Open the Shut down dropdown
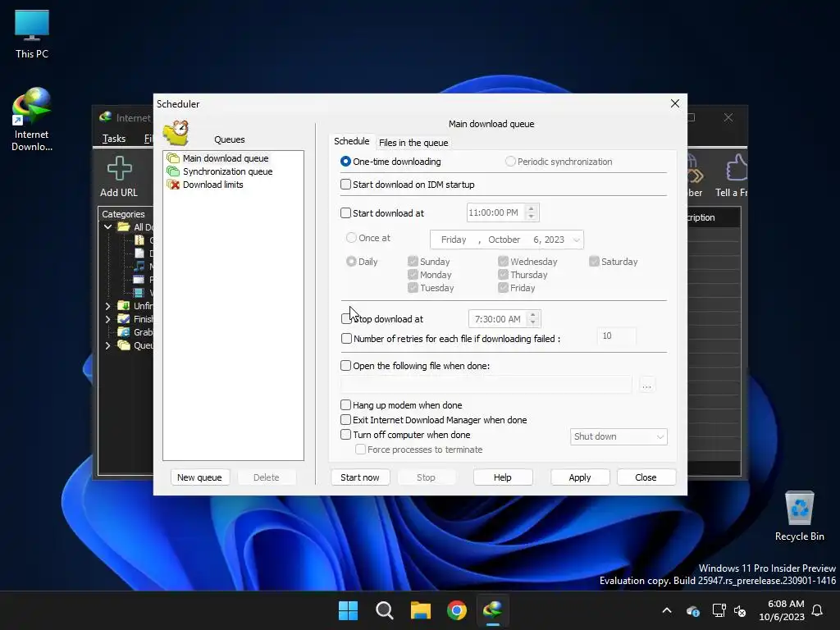This screenshot has height=630, width=840. 619,436
